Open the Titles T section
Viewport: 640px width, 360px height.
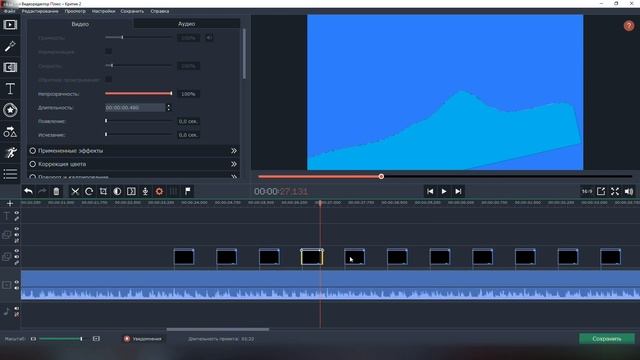click(x=10, y=89)
